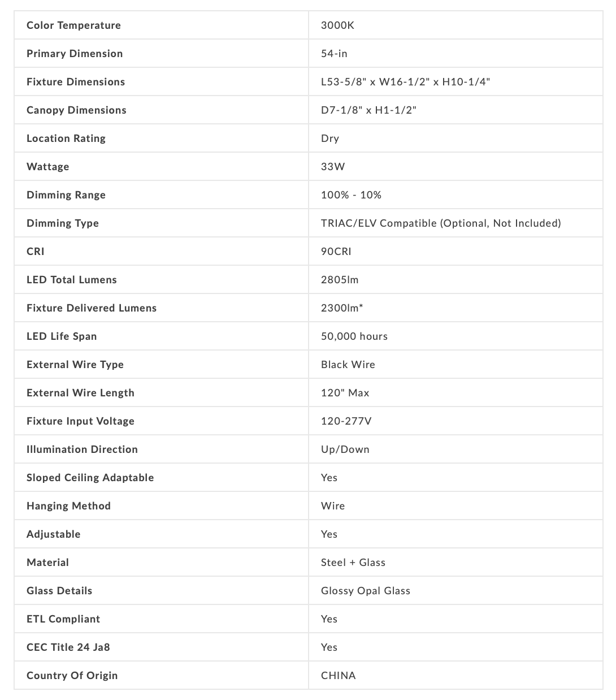Select the Glossy Opal Glass value

[x=366, y=591]
